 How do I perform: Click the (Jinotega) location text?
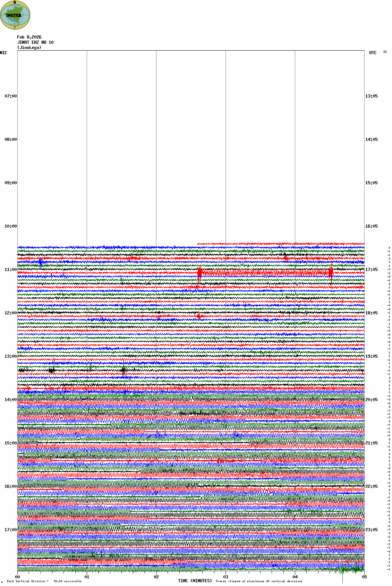click(29, 48)
